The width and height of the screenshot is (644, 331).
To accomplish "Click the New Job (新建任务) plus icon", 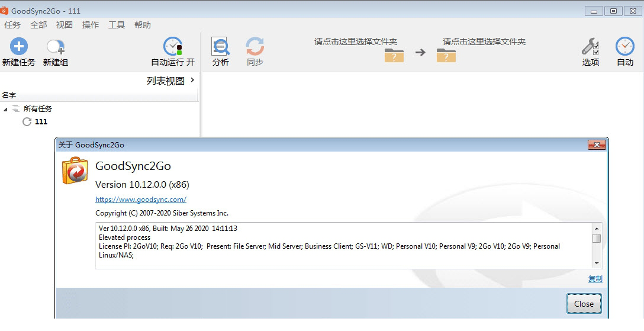I will 19,46.
